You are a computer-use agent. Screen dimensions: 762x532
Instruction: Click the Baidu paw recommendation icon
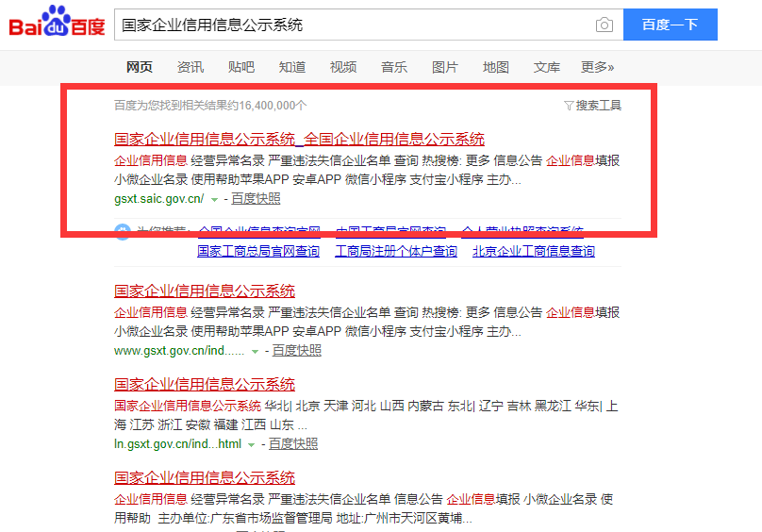pos(123,230)
